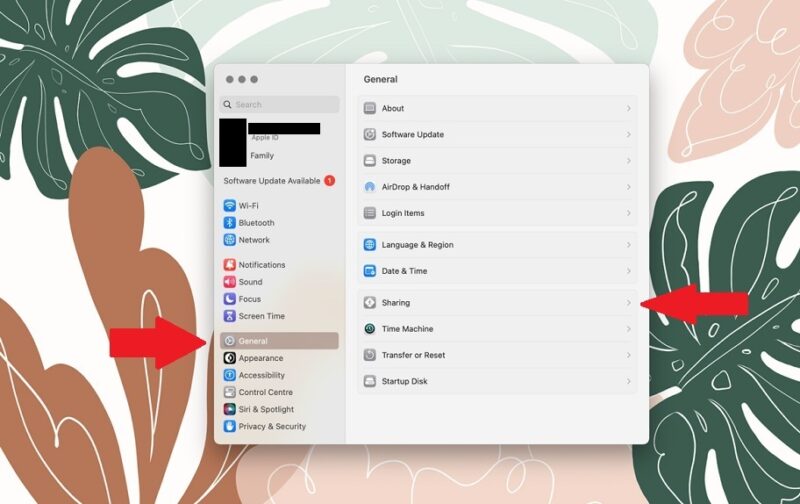This screenshot has width=800, height=504.
Task: Expand the AirDrop & Handoff row chevron
Action: [x=629, y=187]
